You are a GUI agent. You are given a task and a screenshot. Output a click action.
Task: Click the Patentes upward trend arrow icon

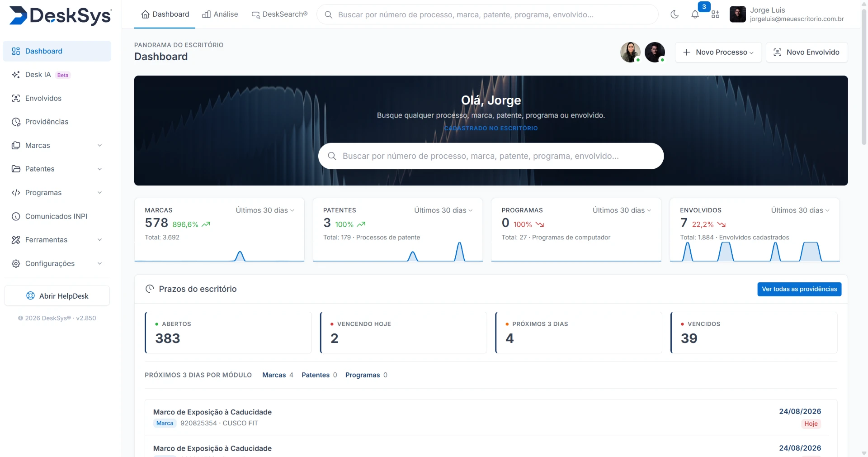pos(361,224)
